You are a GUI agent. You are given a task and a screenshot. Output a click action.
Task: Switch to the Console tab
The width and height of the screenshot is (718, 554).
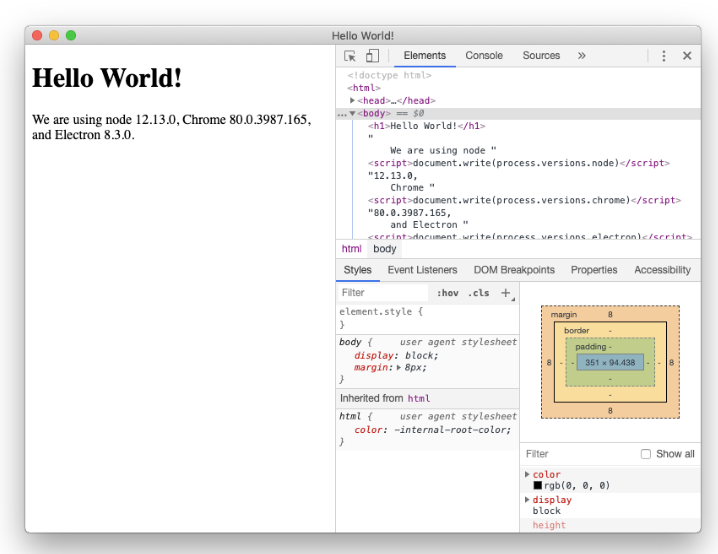(x=484, y=56)
